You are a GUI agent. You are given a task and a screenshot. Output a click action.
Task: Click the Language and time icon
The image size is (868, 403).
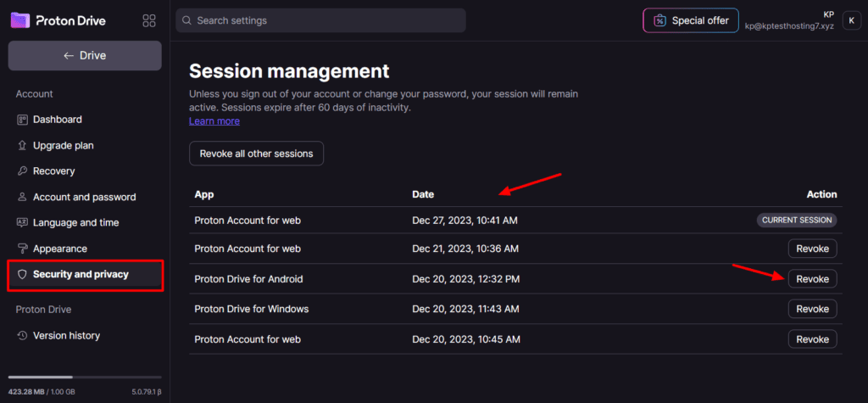[x=23, y=223]
